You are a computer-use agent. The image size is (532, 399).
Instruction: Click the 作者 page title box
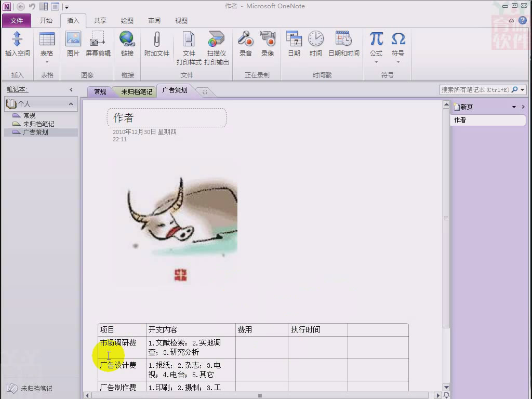[167, 118]
